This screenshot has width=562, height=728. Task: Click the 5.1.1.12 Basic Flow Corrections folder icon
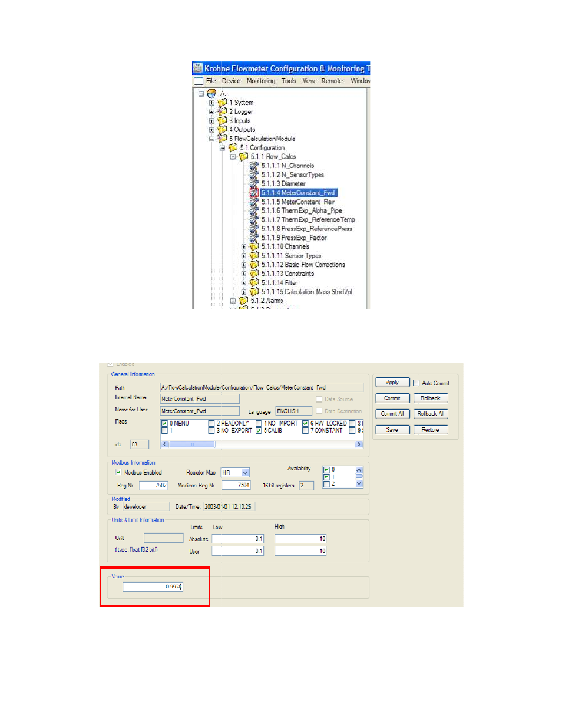pyautogui.click(x=254, y=265)
